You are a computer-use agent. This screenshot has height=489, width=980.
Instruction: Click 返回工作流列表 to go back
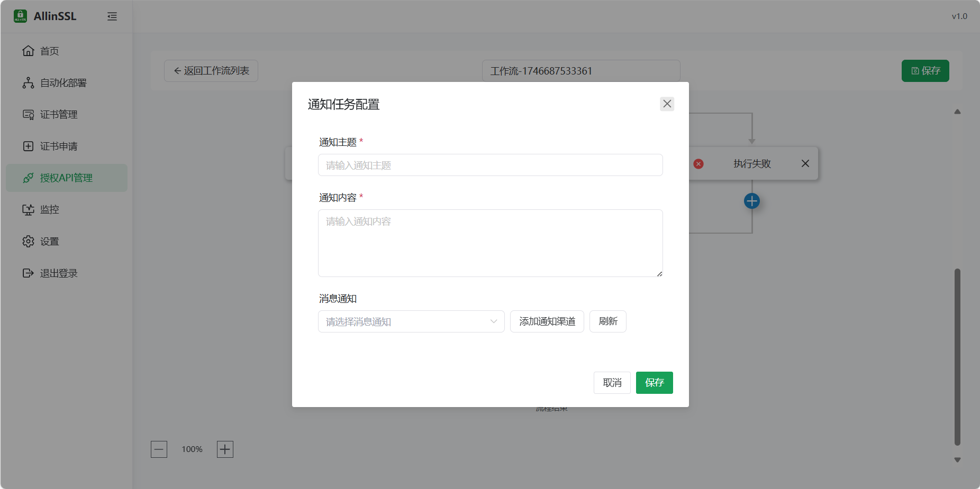[210, 70]
